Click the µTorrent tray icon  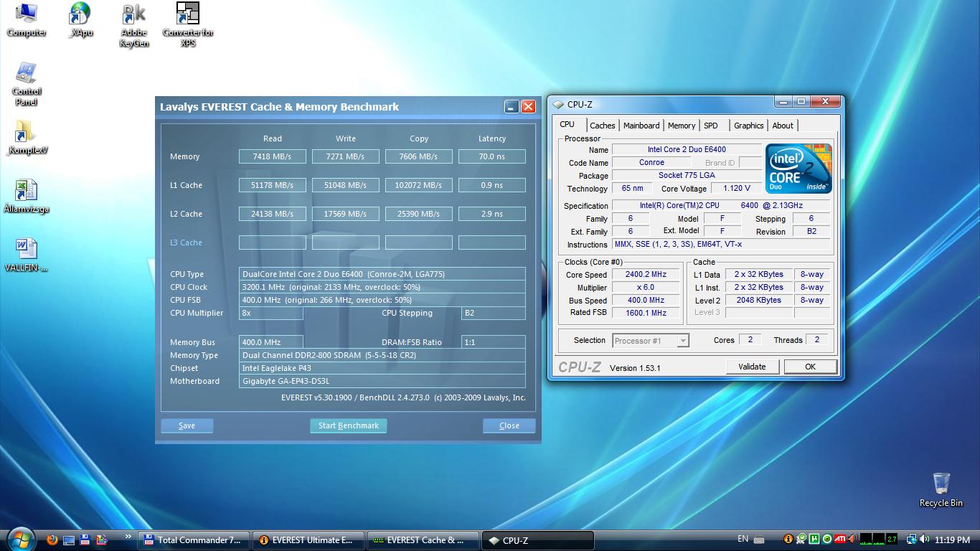pos(814,539)
